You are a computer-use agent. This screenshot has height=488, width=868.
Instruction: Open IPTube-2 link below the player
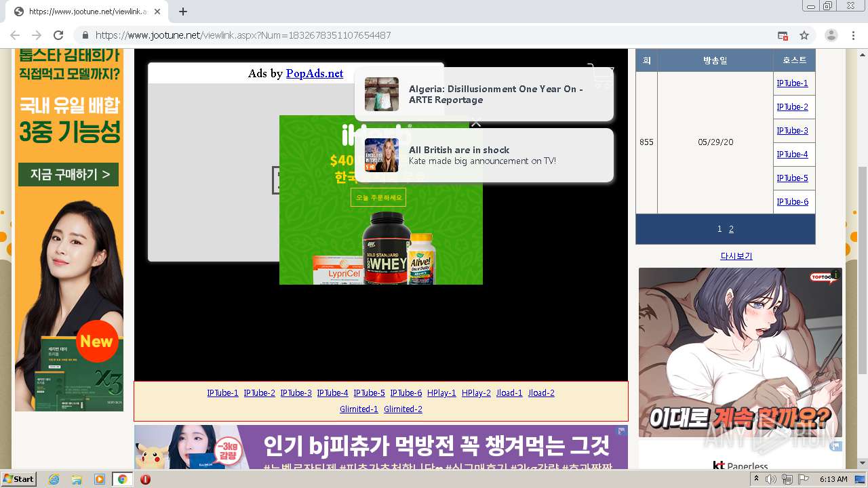click(x=259, y=393)
